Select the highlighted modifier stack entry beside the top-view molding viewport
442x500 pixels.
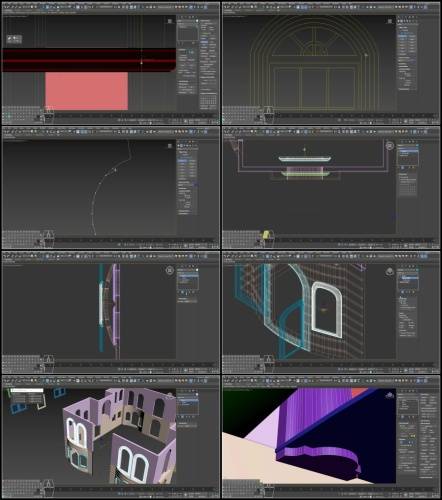coord(408,151)
